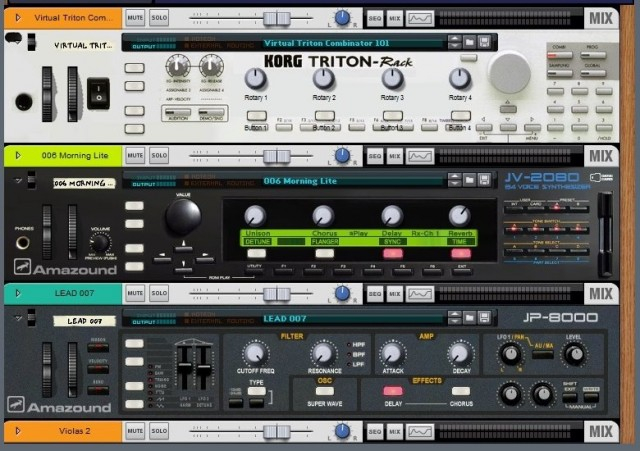This screenshot has width=640, height=451.
Task: Click the MIX icon on Virtual Triton track
Action: [394, 18]
